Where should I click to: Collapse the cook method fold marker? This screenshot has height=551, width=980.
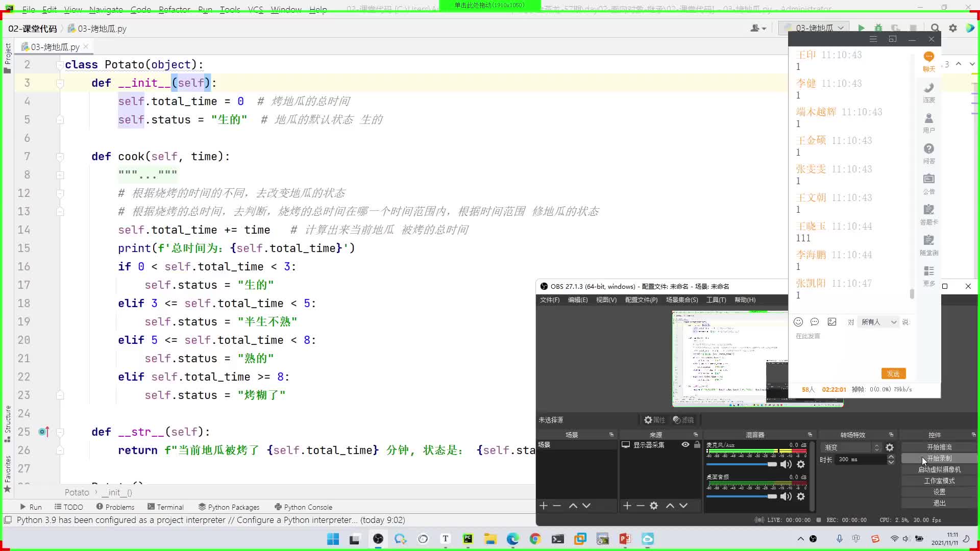60,157
